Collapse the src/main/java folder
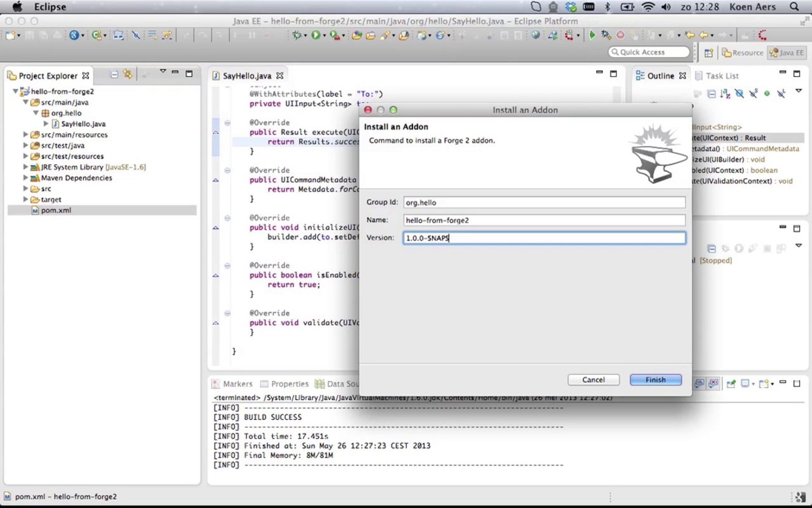 (26, 102)
